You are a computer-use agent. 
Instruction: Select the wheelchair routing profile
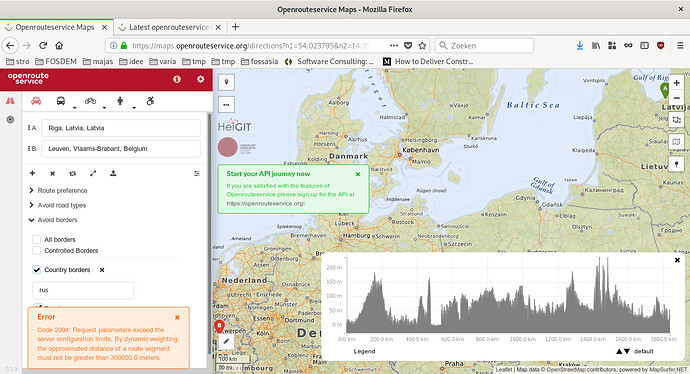150,101
